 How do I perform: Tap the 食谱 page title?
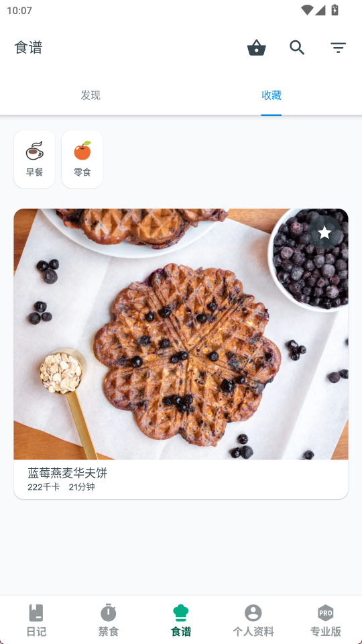click(28, 48)
